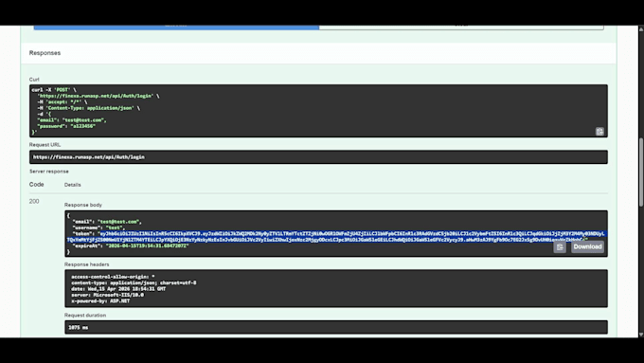This screenshot has width=644, height=363.
Task: Copy the curl command to clipboard
Action: pyautogui.click(x=599, y=132)
